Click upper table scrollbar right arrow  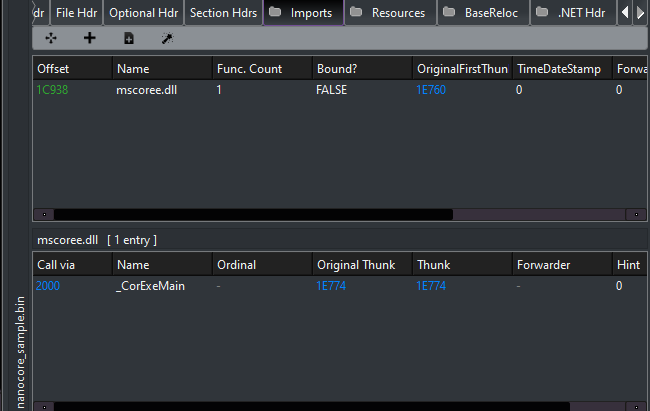[636, 215]
